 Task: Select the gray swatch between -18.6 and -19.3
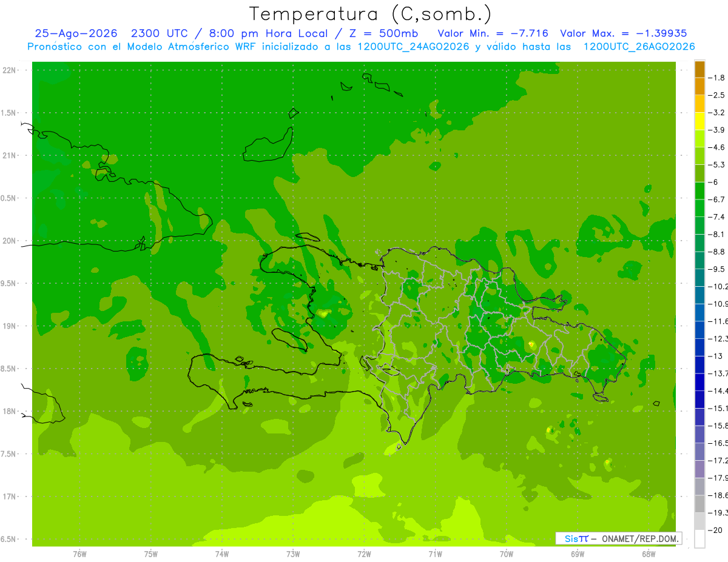tap(699, 504)
